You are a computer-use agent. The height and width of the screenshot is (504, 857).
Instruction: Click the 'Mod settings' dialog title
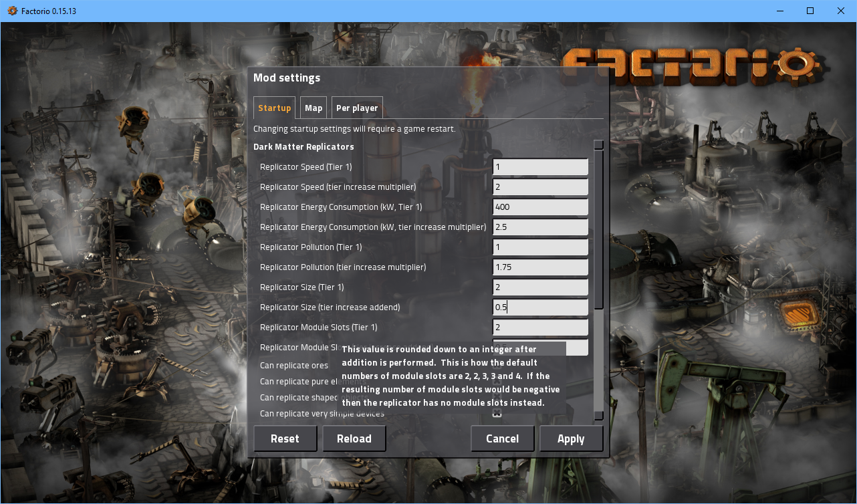click(x=287, y=78)
